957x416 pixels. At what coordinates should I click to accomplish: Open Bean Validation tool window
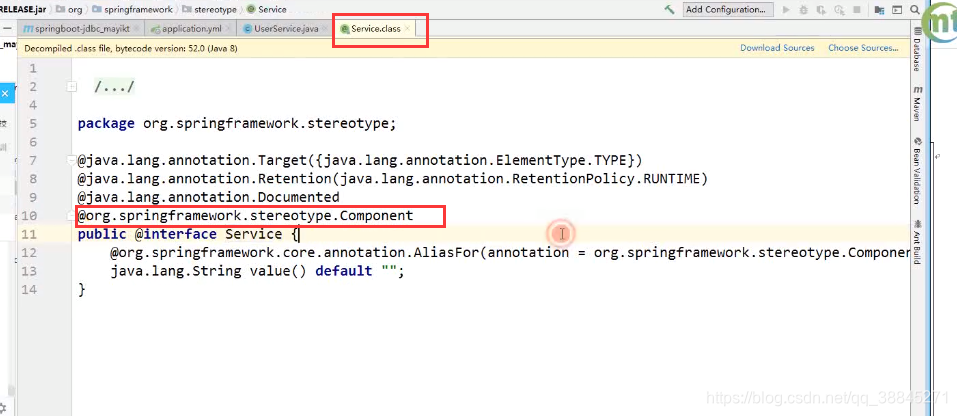click(x=917, y=171)
